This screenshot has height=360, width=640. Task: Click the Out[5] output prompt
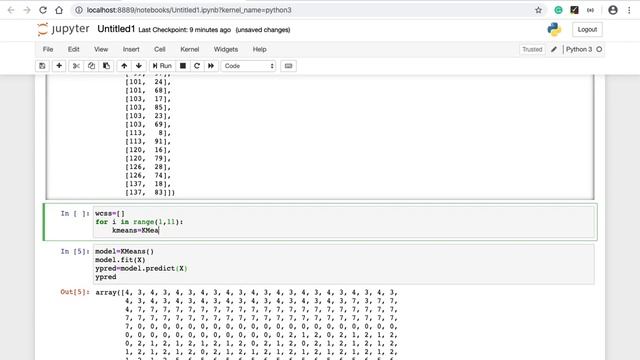point(75,292)
